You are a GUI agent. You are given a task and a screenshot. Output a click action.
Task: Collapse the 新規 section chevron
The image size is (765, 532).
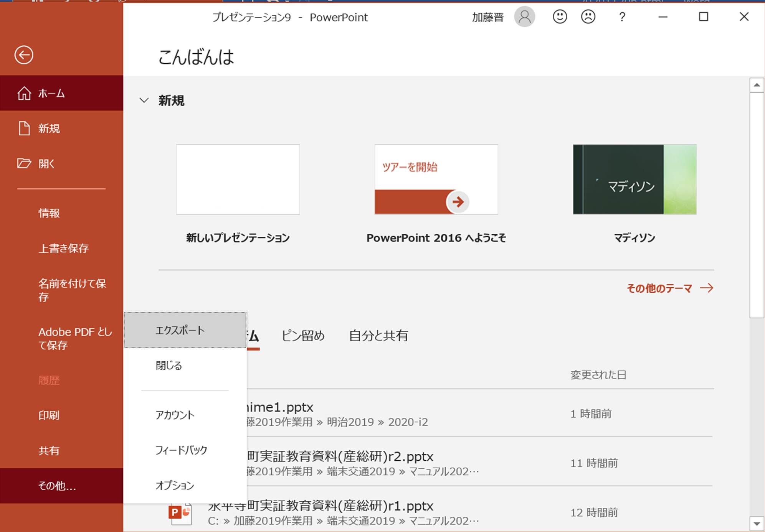(144, 100)
